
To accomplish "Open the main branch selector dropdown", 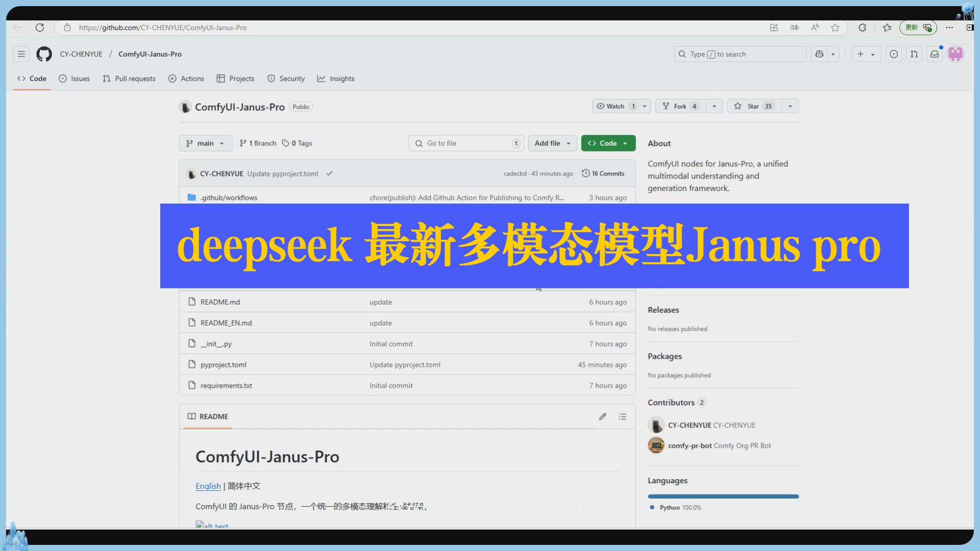I will point(206,143).
